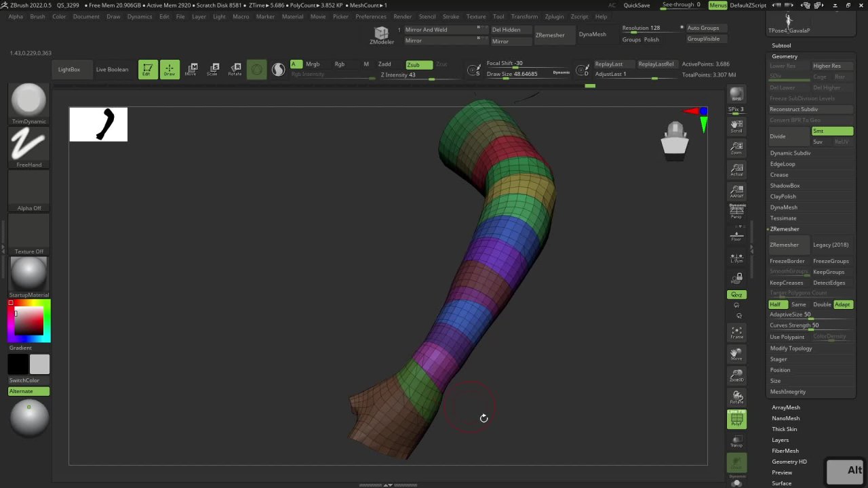The image size is (868, 488).
Task: Toggle Transp transparency mode
Action: [736, 442]
